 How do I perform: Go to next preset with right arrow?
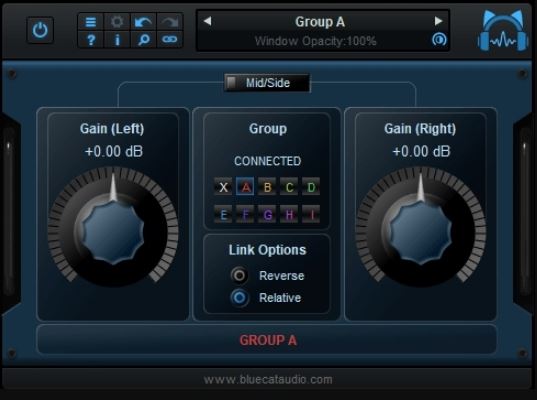pos(438,21)
